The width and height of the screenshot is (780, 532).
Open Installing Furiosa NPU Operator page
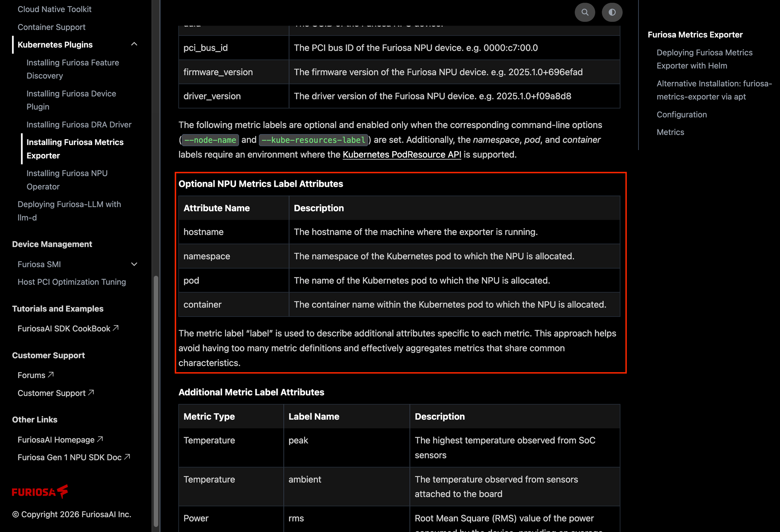pos(67,180)
